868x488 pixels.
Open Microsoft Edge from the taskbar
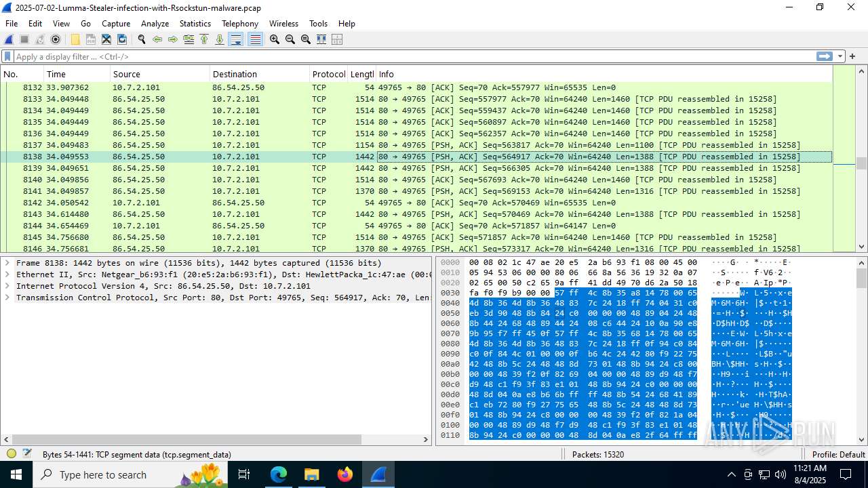[x=279, y=474]
